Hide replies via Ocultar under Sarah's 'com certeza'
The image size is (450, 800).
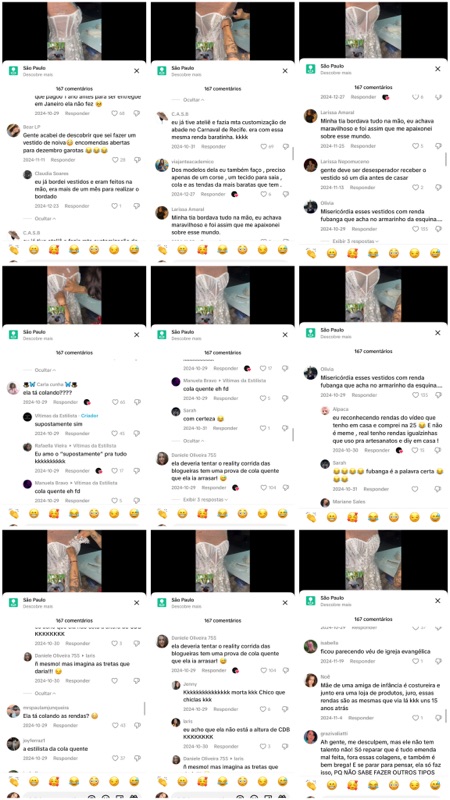(x=194, y=441)
